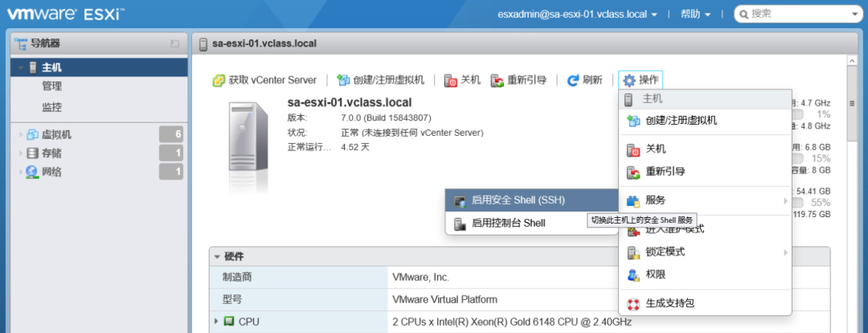Click the 生成支持包 lifebuoy icon

[x=633, y=303]
